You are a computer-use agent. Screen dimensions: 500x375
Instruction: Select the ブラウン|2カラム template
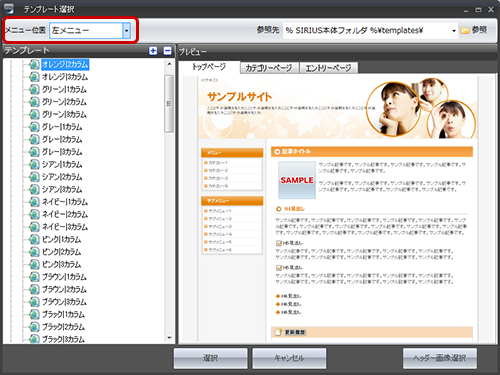click(x=64, y=289)
